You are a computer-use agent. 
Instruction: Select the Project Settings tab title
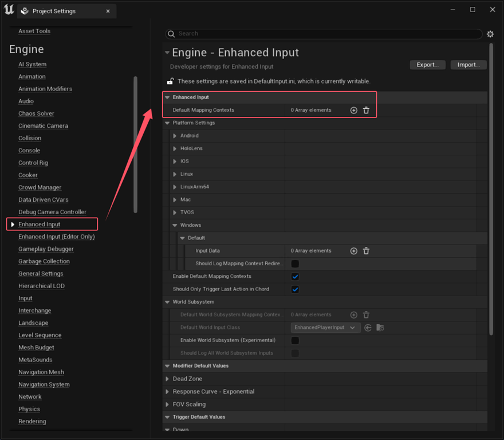tap(54, 11)
